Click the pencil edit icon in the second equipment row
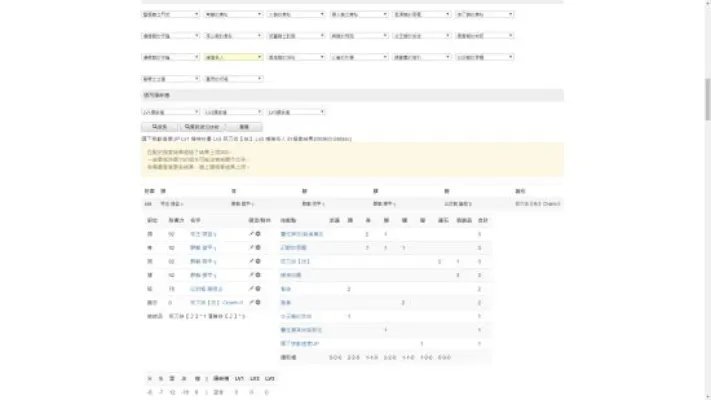 251,247
